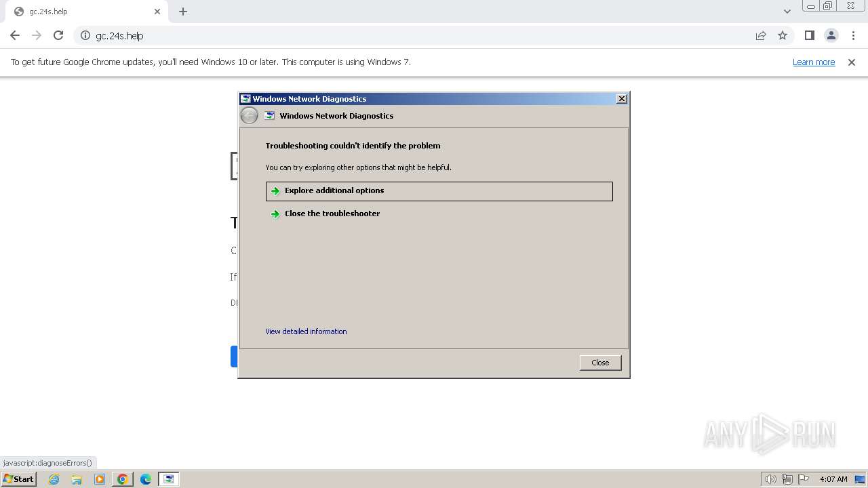This screenshot has height=488, width=868.
Task: Close Windows Network Diagnostics title bar X
Action: coord(621,99)
